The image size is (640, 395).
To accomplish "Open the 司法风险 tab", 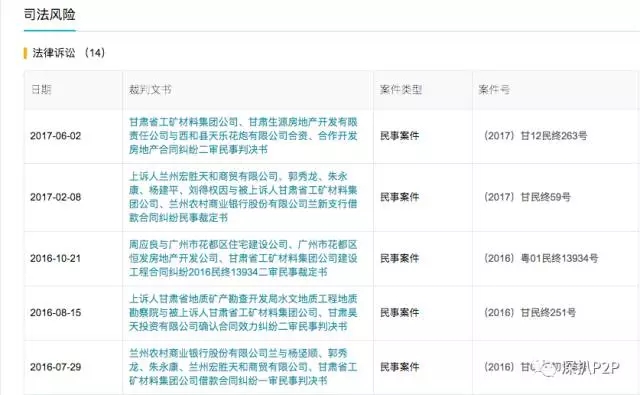I will [x=49, y=15].
